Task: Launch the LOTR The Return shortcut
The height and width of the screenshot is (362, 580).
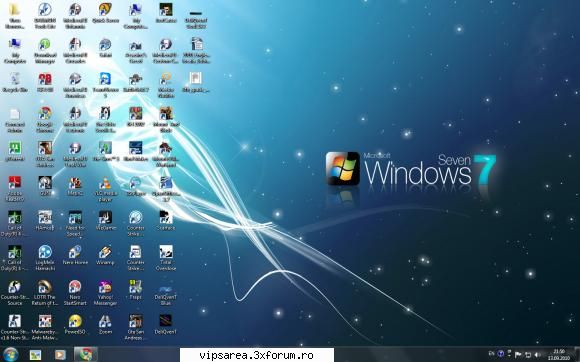Action: click(x=45, y=292)
